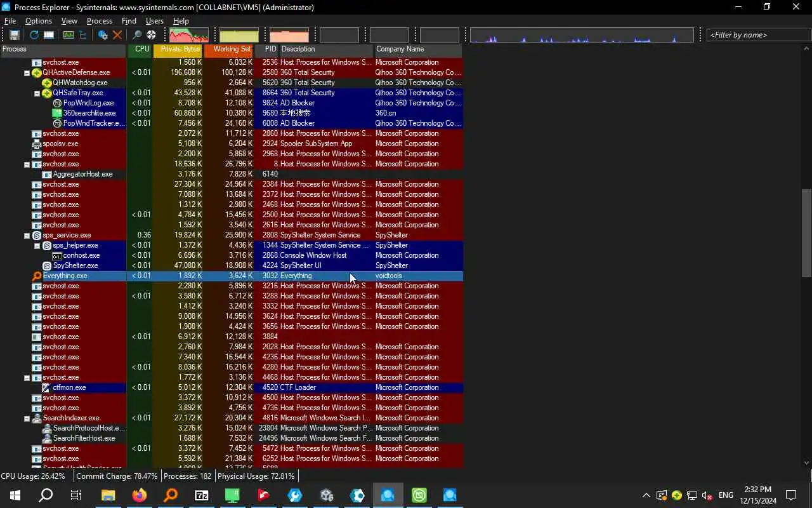
Task: Click the Find Window's Process crosshair icon
Action: 151,35
